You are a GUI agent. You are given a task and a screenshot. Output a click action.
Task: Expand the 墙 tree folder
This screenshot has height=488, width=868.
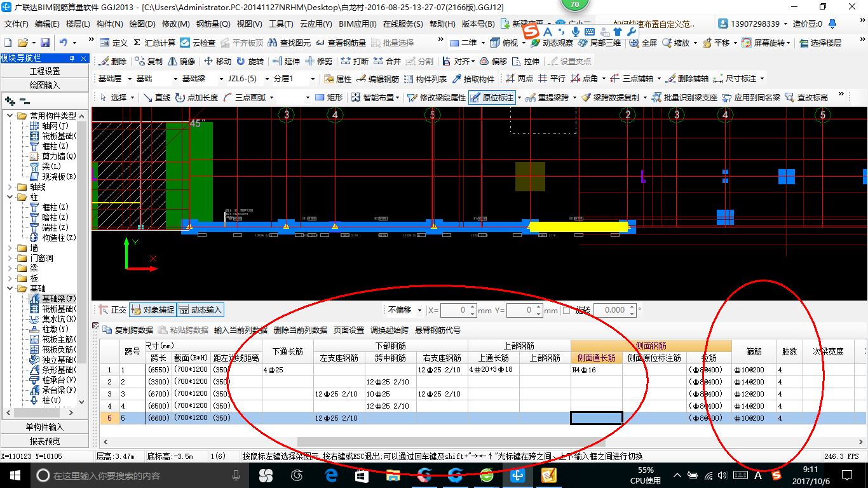click(11, 248)
